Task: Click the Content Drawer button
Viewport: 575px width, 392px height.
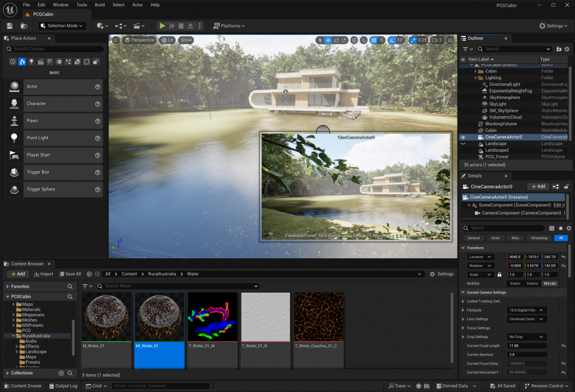Action: [x=23, y=386]
